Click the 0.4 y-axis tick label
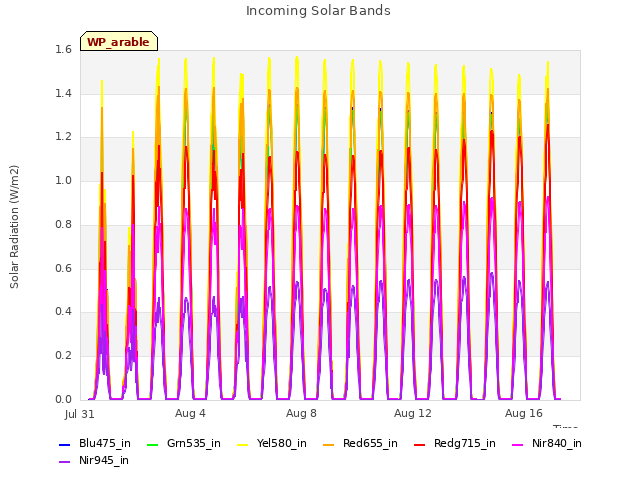This screenshot has height=480, width=640. (63, 312)
